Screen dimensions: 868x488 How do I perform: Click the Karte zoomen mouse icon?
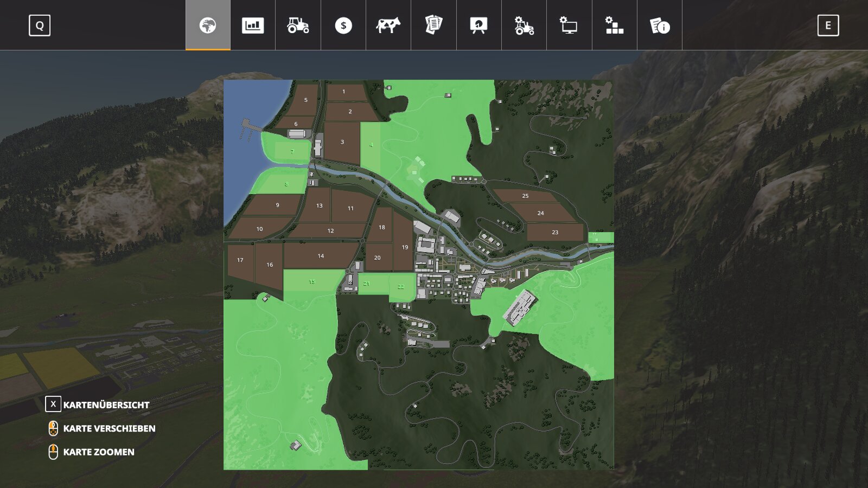click(53, 452)
